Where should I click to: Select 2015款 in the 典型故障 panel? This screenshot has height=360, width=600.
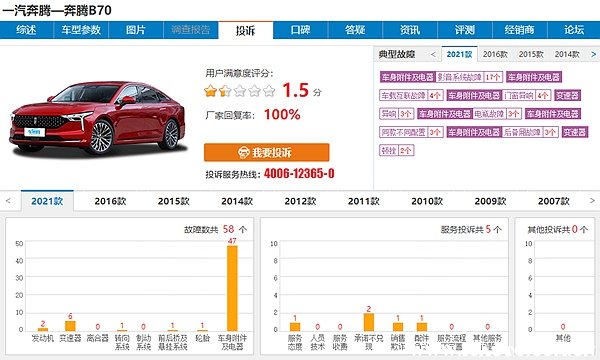(531, 54)
